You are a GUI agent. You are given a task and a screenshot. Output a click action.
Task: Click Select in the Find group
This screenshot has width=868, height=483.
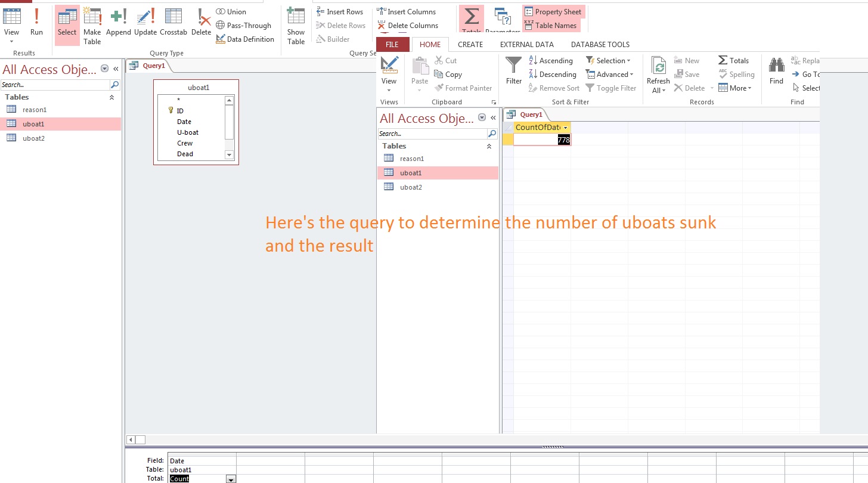pos(805,88)
